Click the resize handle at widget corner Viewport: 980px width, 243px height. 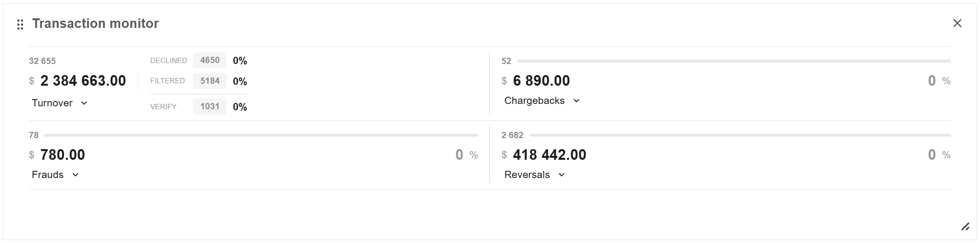965,227
